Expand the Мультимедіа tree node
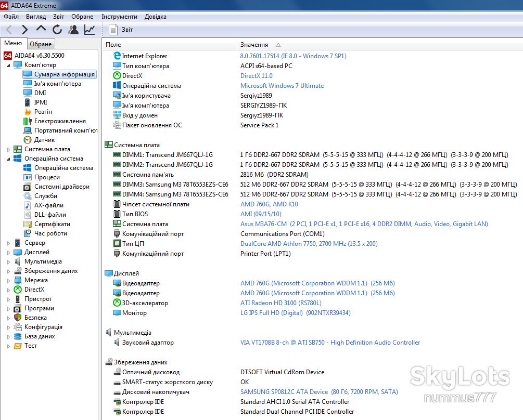Screen dimensions: 523x420 (x=9, y=262)
